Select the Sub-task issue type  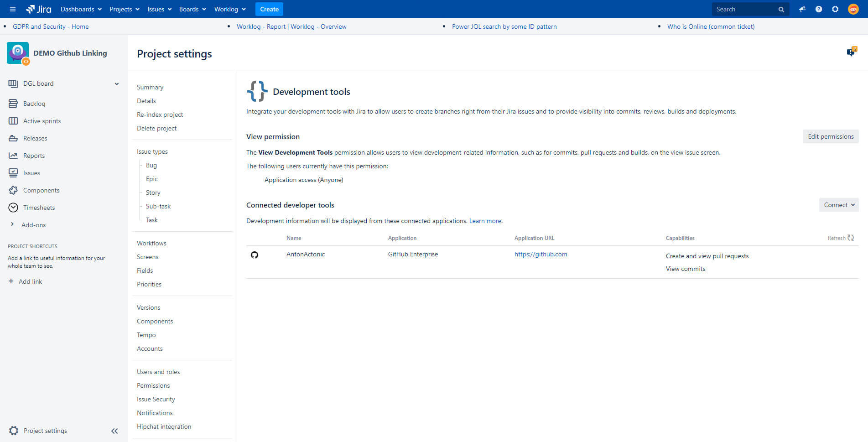click(158, 206)
